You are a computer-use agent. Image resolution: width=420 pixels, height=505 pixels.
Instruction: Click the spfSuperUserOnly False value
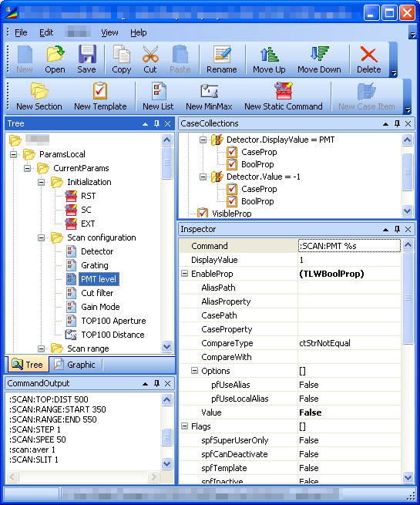pos(309,440)
